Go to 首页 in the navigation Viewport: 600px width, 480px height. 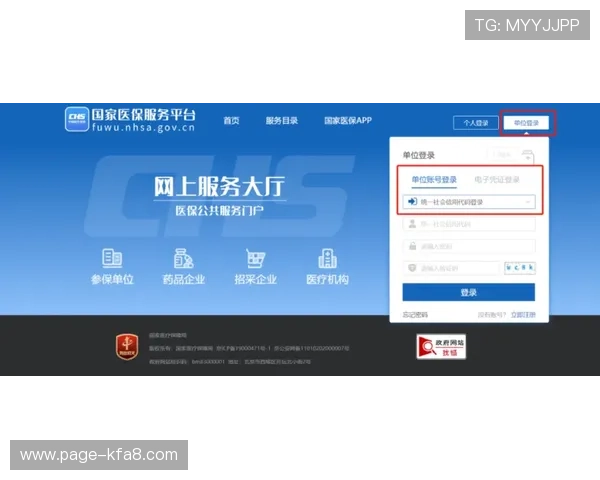click(x=232, y=121)
